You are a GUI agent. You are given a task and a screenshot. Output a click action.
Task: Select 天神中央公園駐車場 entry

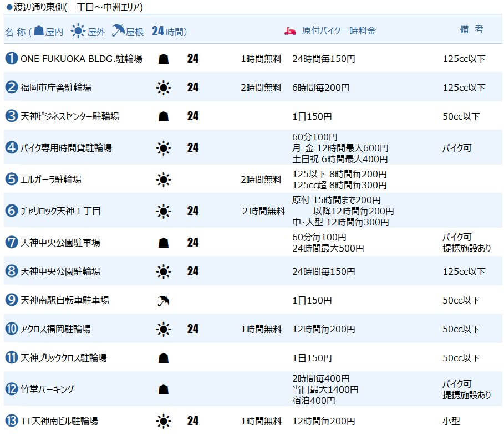(60, 243)
